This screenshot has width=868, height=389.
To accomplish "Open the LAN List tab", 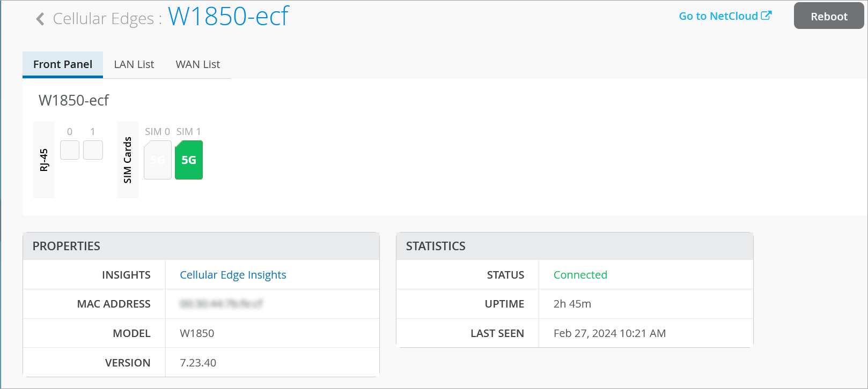I will tap(134, 64).
